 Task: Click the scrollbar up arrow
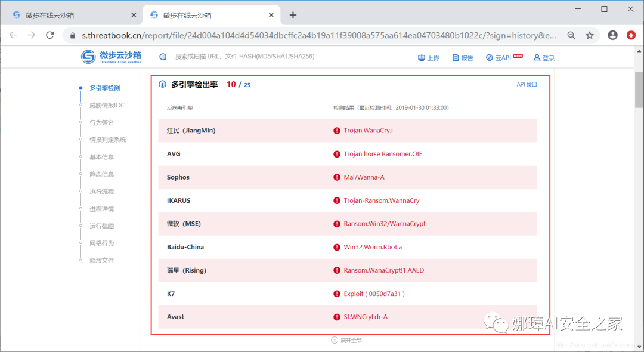tap(639, 51)
